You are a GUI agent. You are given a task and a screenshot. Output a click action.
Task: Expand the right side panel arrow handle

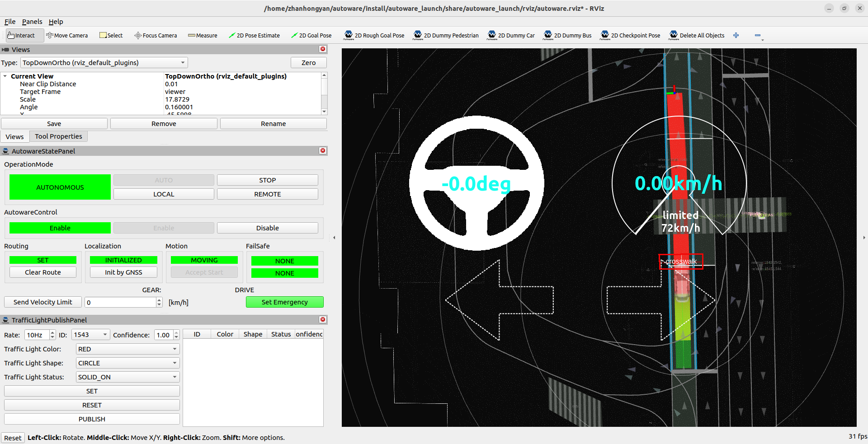pos(864,238)
